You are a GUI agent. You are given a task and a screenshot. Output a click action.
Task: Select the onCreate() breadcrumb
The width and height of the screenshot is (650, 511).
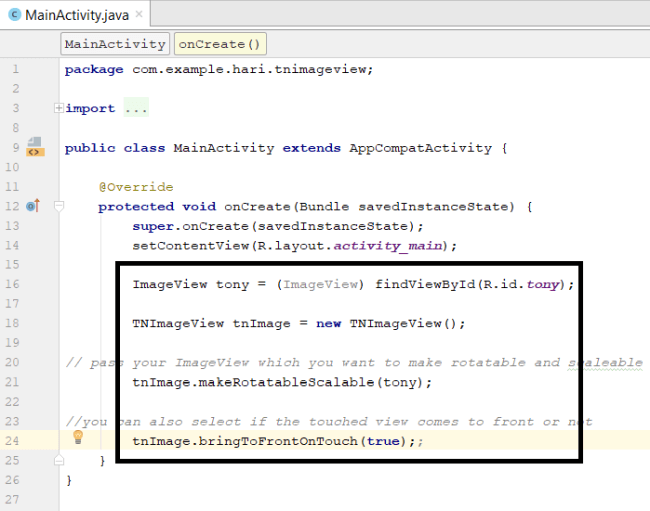[220, 44]
